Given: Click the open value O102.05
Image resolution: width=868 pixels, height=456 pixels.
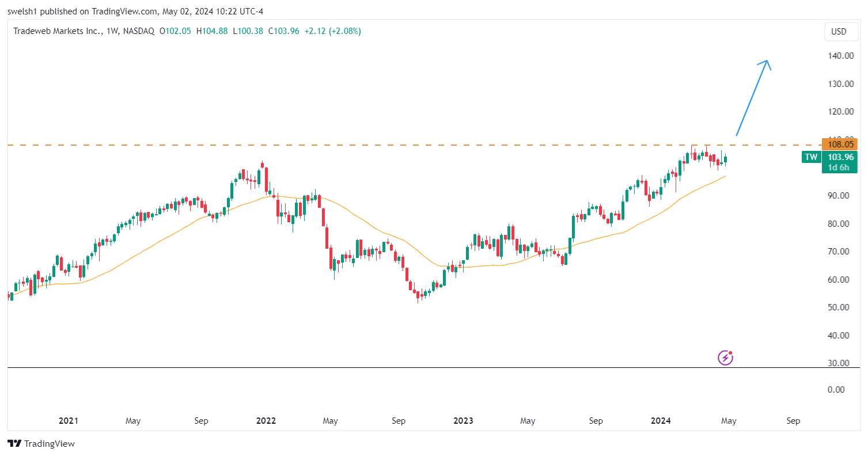Looking at the screenshot, I should (176, 32).
